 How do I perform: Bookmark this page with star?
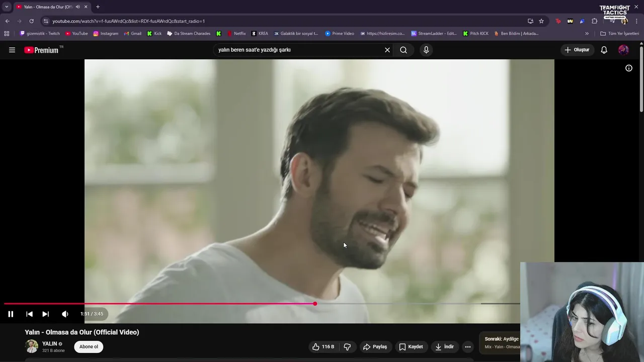[x=541, y=21]
